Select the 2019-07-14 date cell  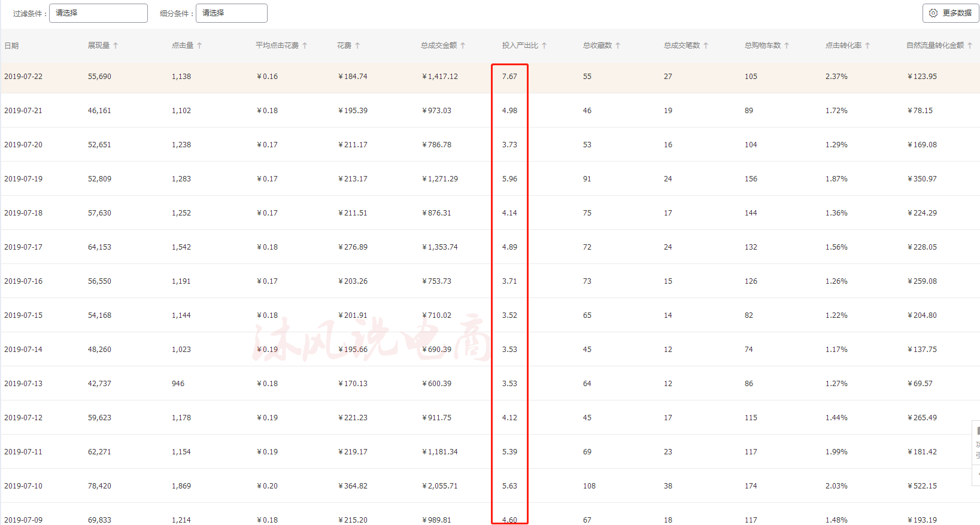23,350
